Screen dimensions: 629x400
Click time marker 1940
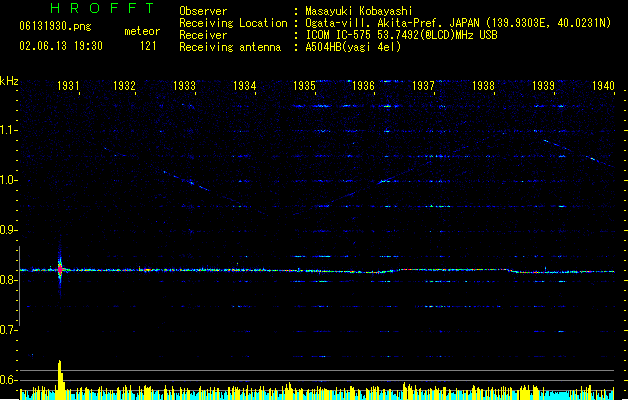[603, 86]
